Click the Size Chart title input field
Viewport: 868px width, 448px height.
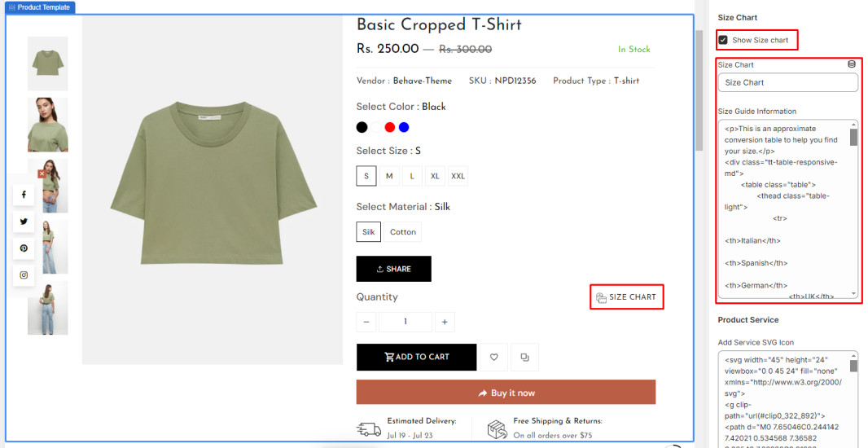pos(787,82)
